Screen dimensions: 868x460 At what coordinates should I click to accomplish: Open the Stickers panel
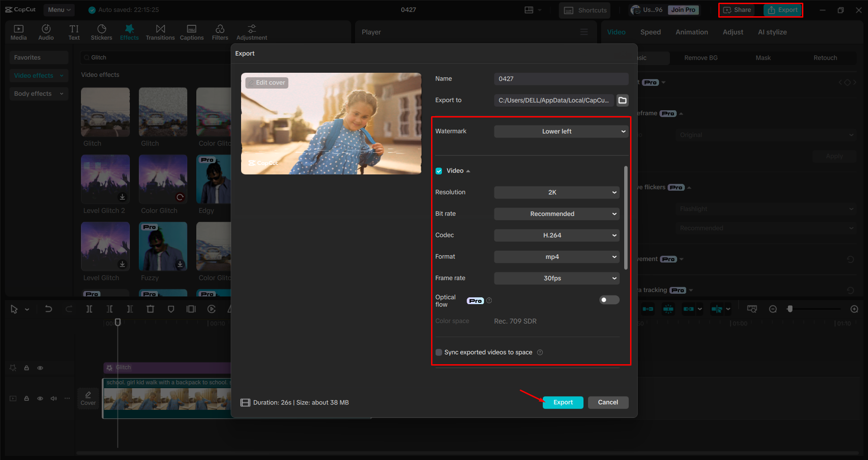(x=101, y=32)
